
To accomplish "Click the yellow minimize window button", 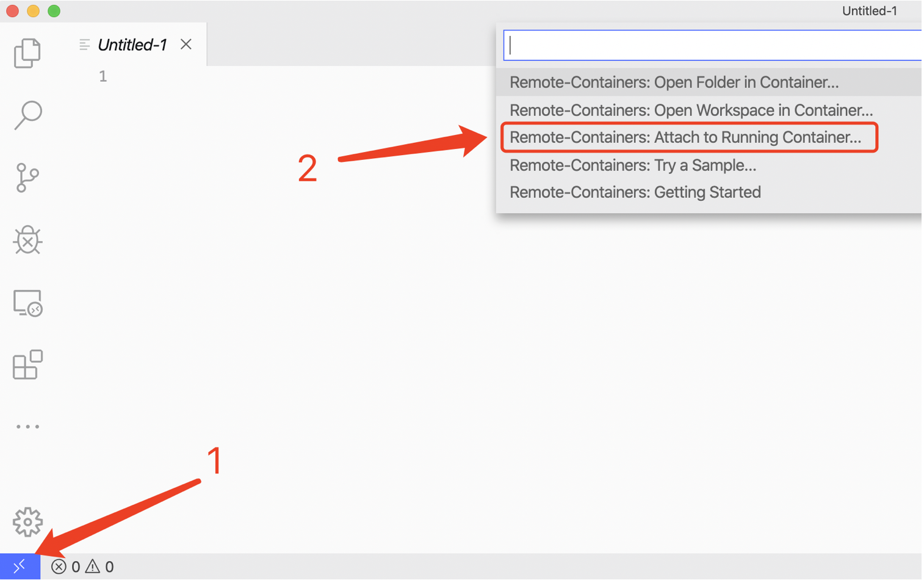I will pos(33,11).
